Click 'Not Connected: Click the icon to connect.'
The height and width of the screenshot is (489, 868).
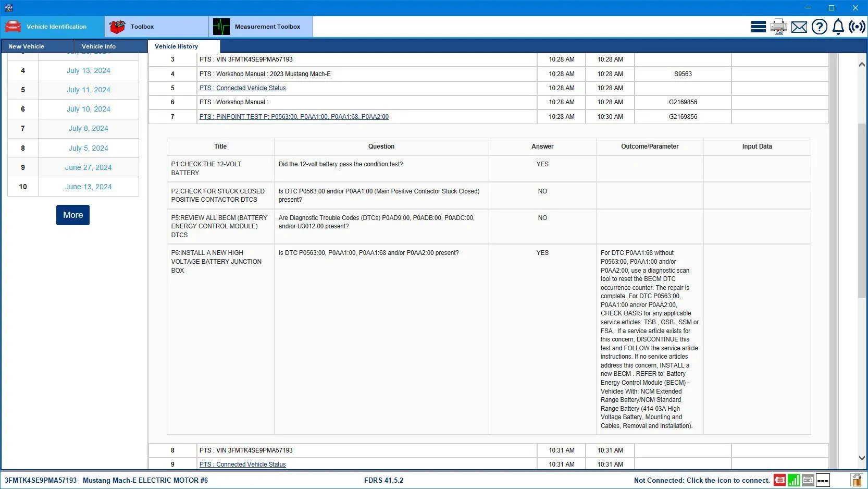[x=702, y=480]
